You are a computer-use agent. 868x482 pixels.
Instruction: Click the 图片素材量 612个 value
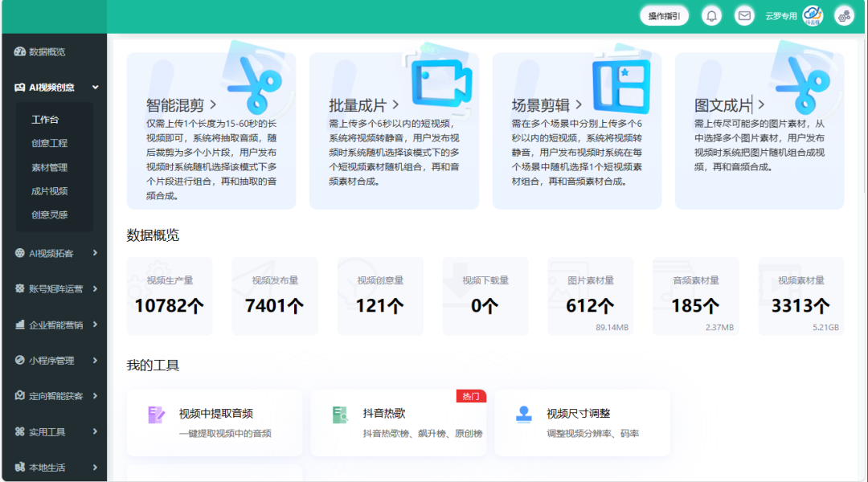click(590, 306)
